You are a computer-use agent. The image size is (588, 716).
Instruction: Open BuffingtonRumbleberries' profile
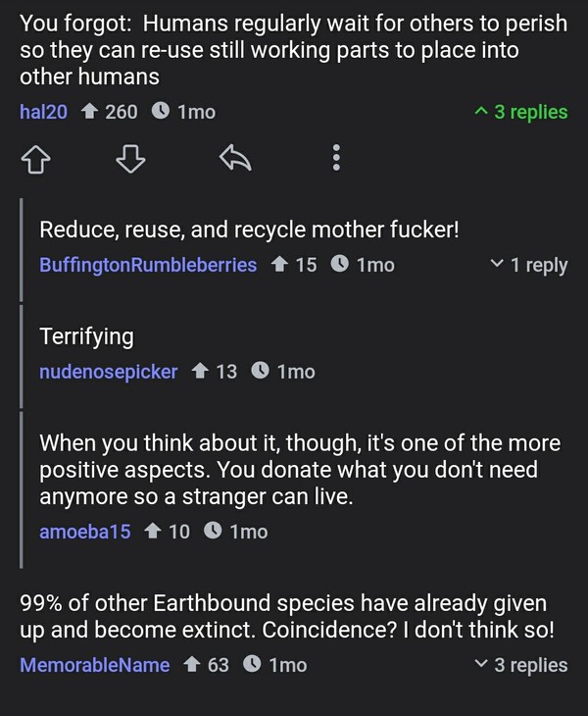pyautogui.click(x=148, y=265)
